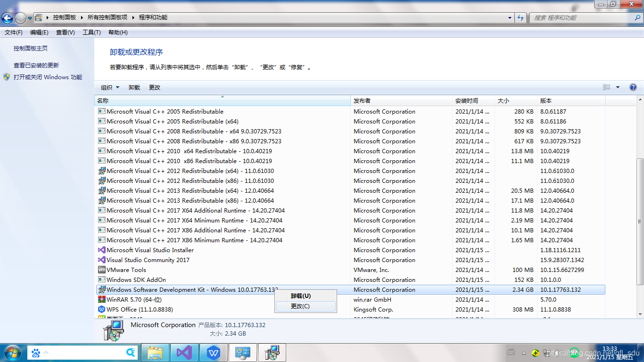Click the scrollbar up arrow of the list
The height and width of the screenshot is (362, 644).
point(640,100)
